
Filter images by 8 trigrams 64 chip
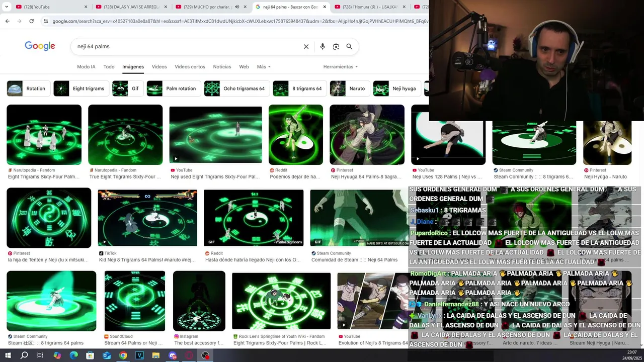click(299, 88)
